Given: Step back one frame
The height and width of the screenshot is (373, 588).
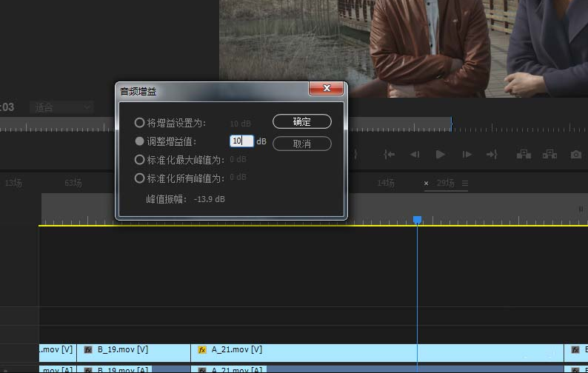Looking at the screenshot, I should [x=415, y=155].
